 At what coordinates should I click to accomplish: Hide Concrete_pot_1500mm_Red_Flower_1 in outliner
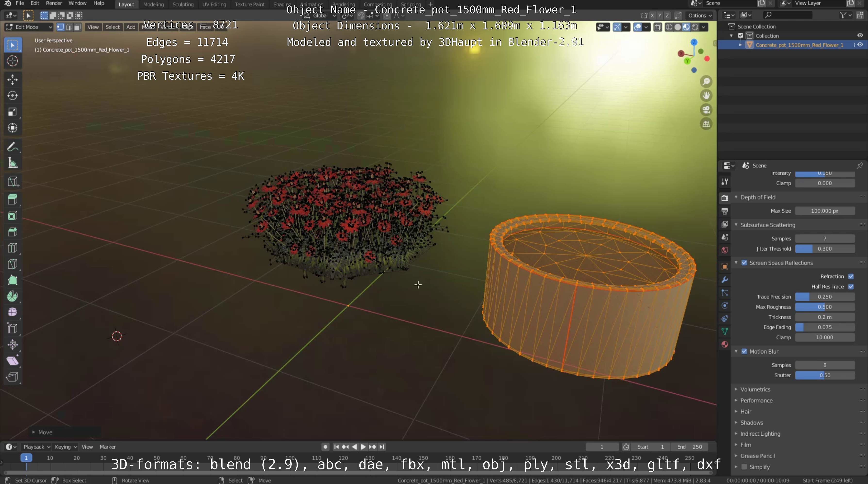pyautogui.click(x=860, y=45)
